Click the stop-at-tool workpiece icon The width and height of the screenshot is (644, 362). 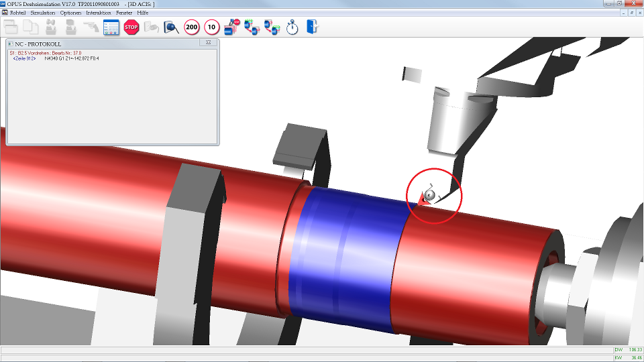[x=231, y=27]
